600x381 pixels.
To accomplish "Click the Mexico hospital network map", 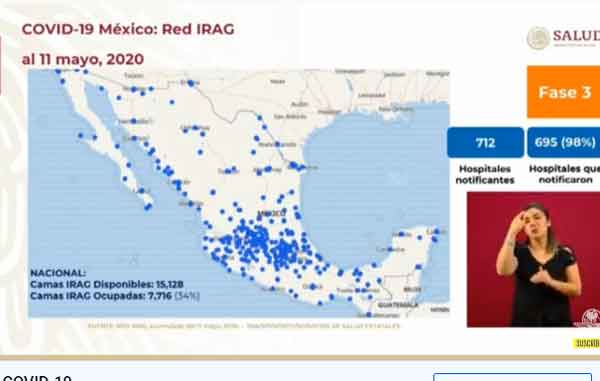I will 239,193.
